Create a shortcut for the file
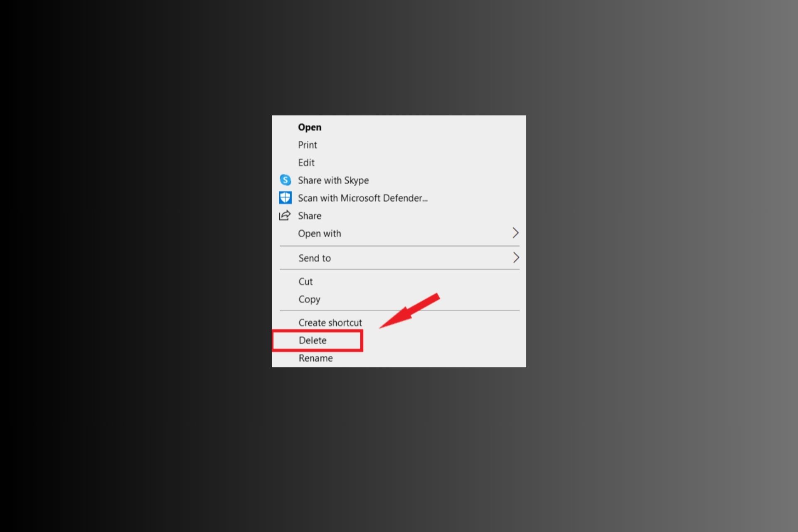This screenshot has width=798, height=532. pos(330,322)
